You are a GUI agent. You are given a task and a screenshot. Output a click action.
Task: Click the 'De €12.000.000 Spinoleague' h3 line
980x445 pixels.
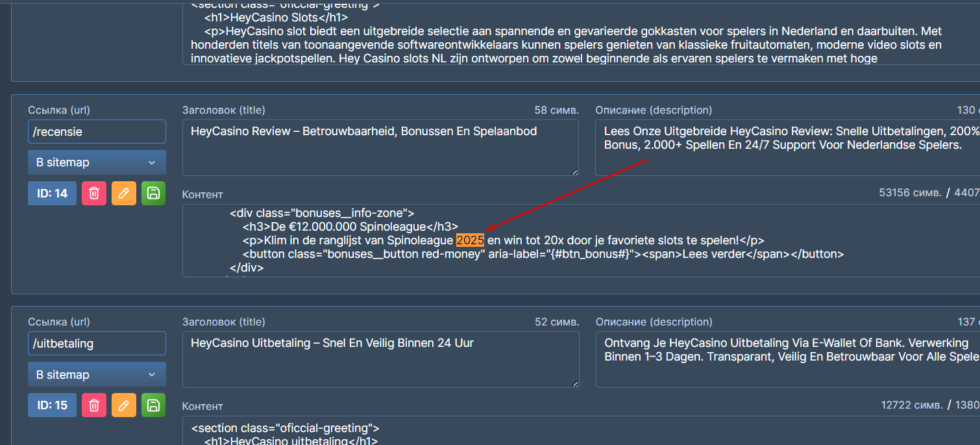pyautogui.click(x=350, y=226)
